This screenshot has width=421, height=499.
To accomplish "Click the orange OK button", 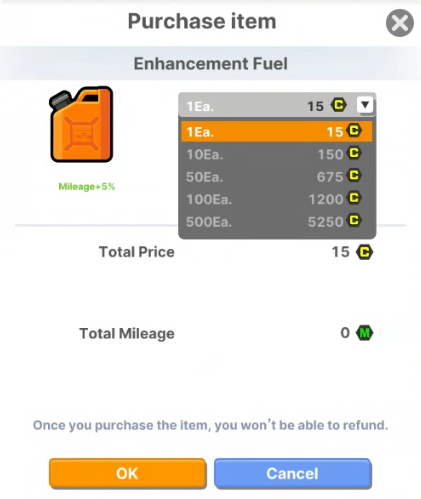I will 127,473.
